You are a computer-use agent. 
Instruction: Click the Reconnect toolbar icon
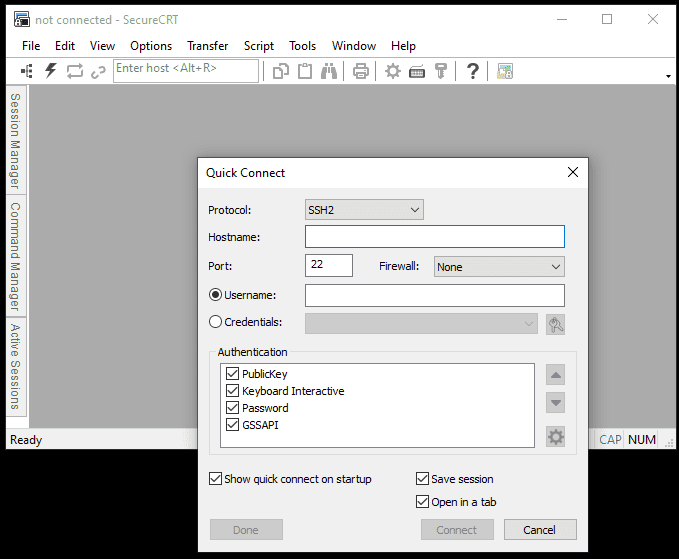[x=74, y=71]
